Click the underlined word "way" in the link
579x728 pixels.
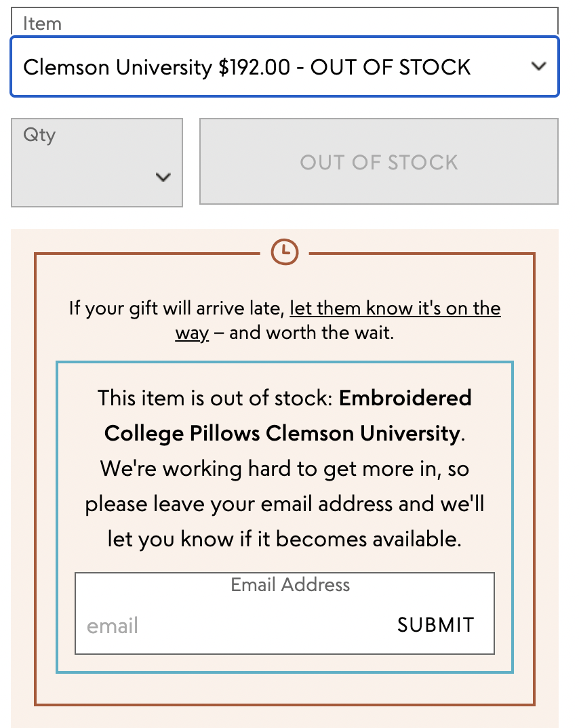click(x=192, y=333)
